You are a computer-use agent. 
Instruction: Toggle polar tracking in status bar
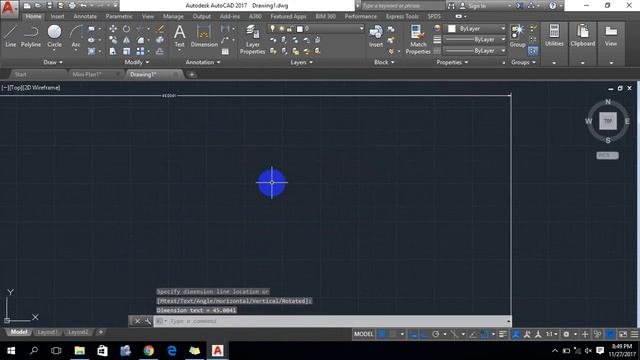coord(436,334)
